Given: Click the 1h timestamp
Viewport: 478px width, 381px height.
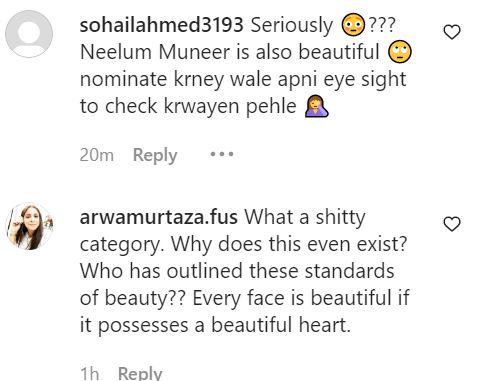Looking at the screenshot, I should (x=90, y=373).
